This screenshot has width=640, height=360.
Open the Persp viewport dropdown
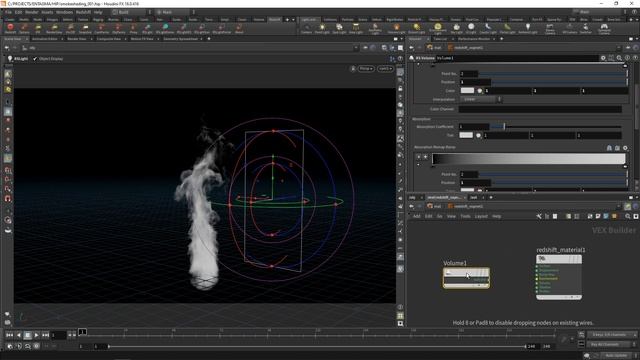coord(366,69)
